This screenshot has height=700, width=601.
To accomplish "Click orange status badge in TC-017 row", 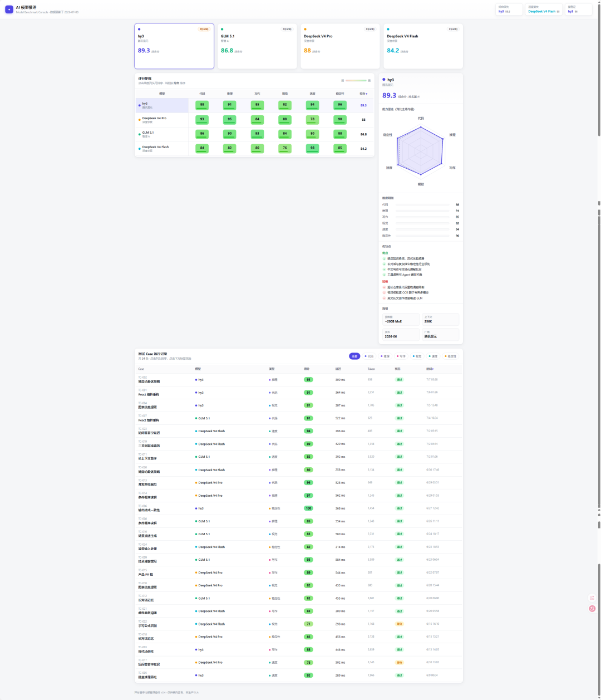I will coord(399,663).
